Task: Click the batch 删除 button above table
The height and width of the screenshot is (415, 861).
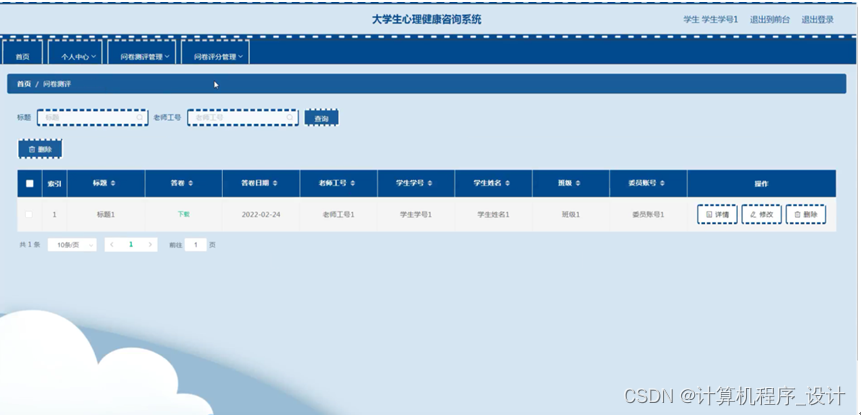Action: tap(40, 149)
